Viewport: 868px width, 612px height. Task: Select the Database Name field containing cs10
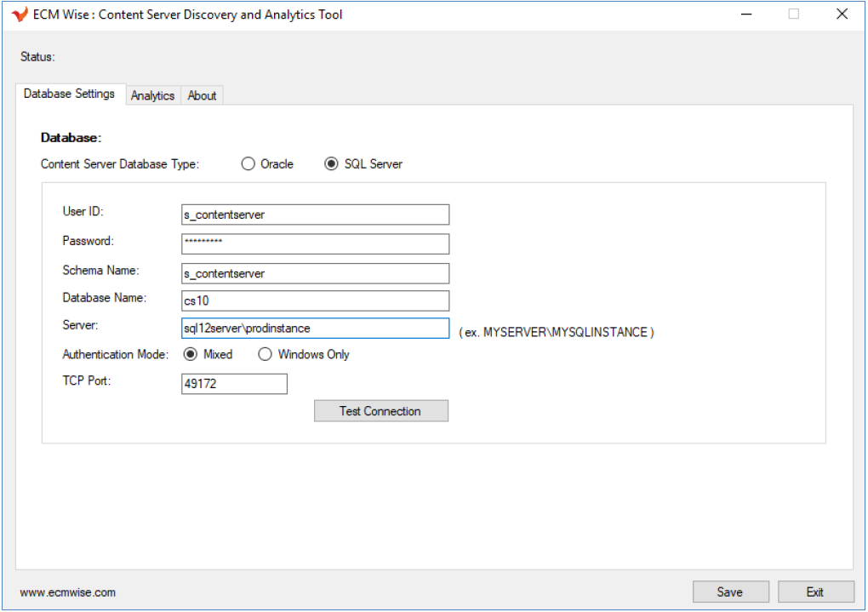[315, 300]
